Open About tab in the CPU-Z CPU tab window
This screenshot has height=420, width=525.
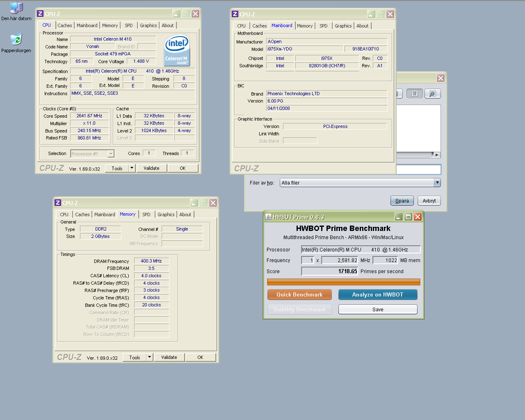point(168,25)
